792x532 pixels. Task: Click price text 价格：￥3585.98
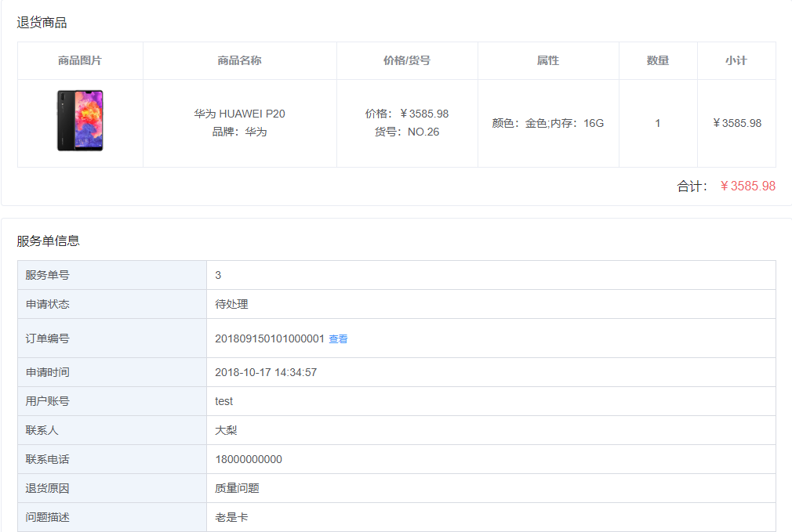click(x=407, y=114)
